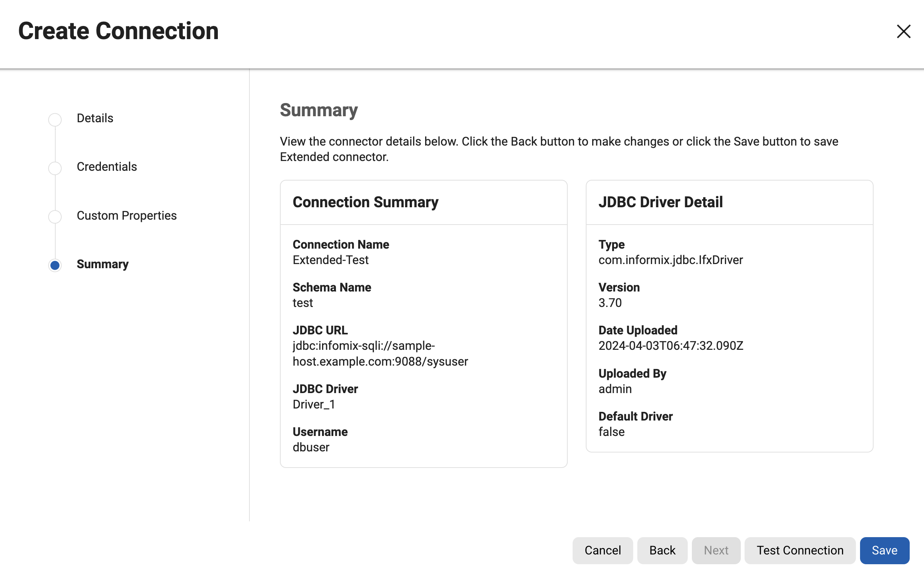The width and height of the screenshot is (924, 574).
Task: Click the Custom Properties step circle
Action: coord(55,216)
